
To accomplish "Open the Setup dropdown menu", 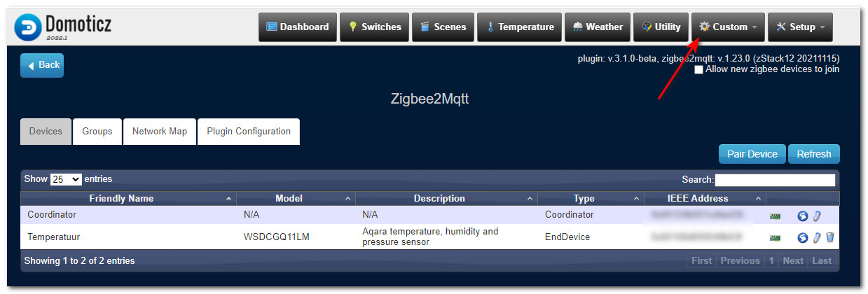I will point(800,27).
